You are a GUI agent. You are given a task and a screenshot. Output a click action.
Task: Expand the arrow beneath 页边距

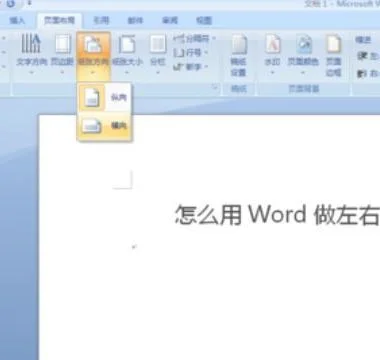[x=62, y=72]
